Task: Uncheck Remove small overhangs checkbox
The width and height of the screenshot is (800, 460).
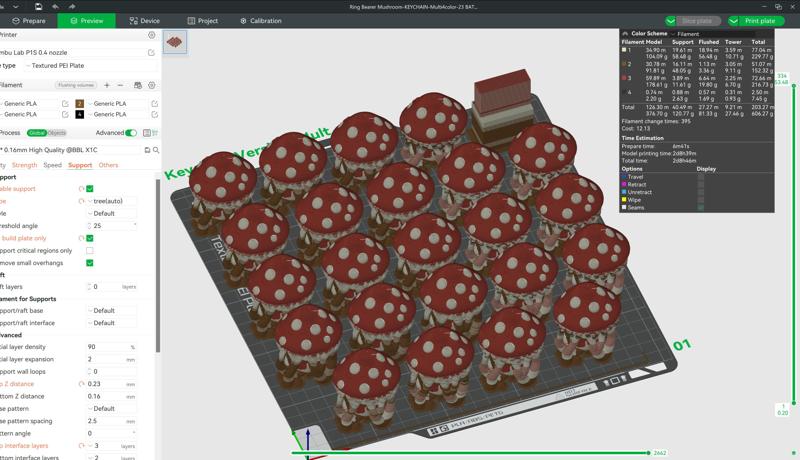Action: pyautogui.click(x=90, y=263)
